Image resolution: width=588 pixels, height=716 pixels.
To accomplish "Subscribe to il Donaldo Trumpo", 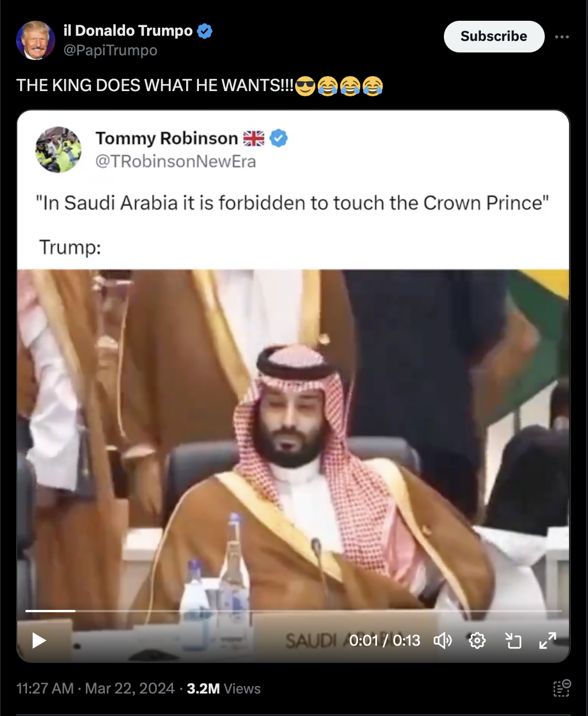I will (494, 36).
